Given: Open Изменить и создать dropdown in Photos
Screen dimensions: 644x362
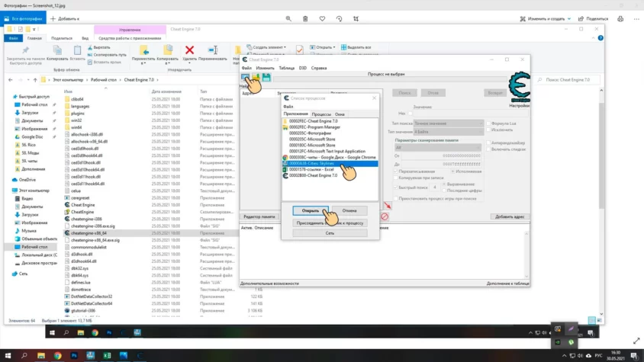Looking at the screenshot, I should [x=568, y=18].
